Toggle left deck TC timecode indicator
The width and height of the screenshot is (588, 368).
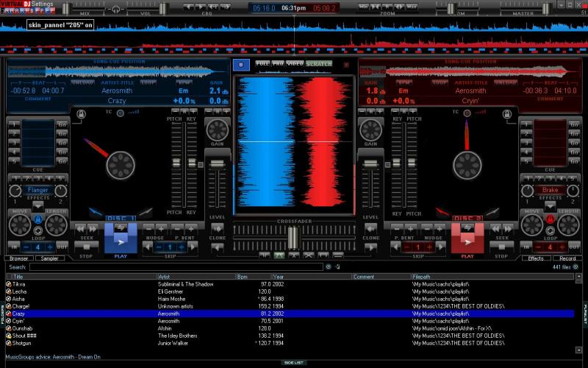point(121,113)
